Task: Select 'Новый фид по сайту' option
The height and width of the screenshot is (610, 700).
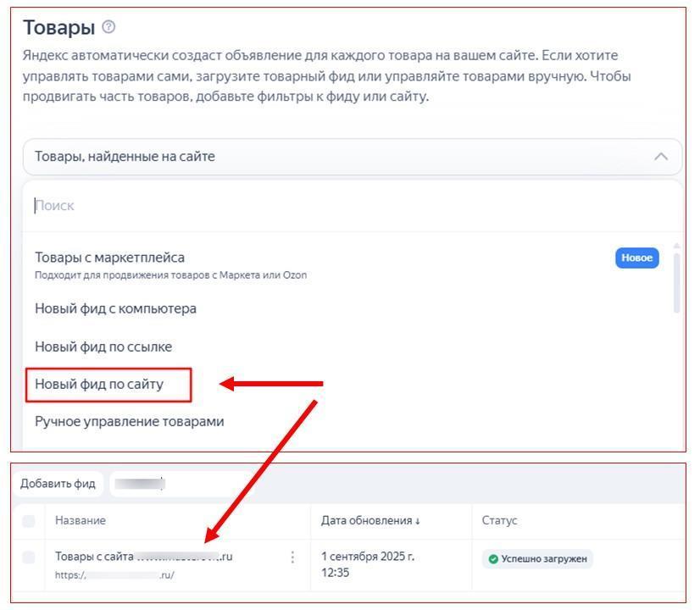Action: 99,385
